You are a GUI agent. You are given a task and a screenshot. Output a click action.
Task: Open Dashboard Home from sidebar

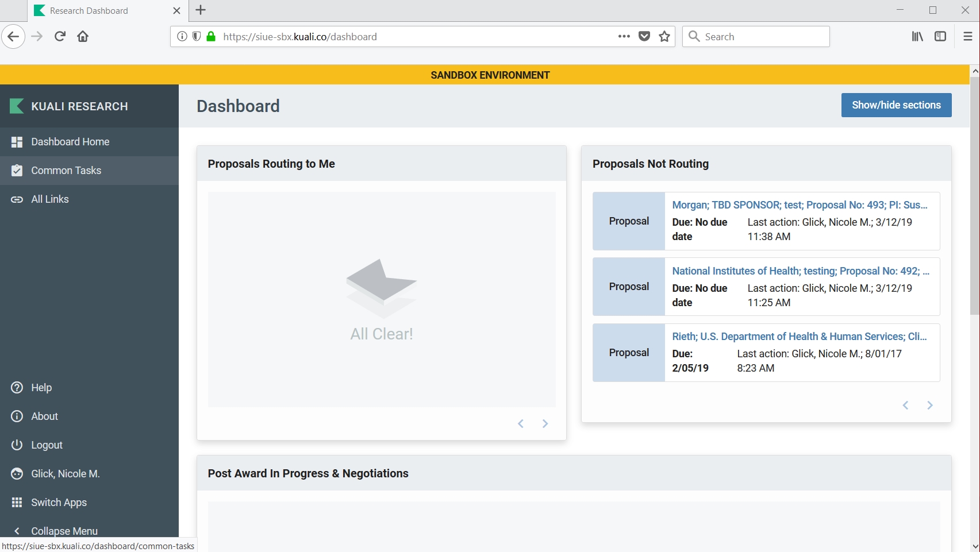click(70, 142)
